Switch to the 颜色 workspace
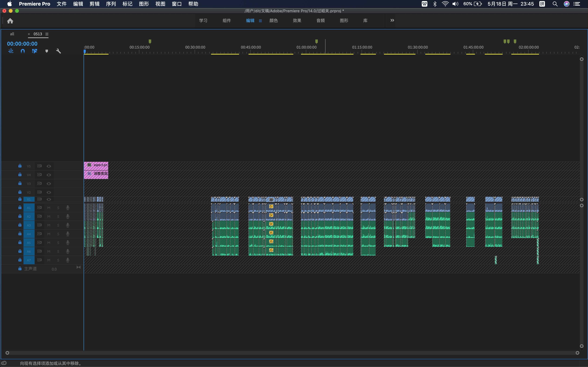 [x=273, y=21]
